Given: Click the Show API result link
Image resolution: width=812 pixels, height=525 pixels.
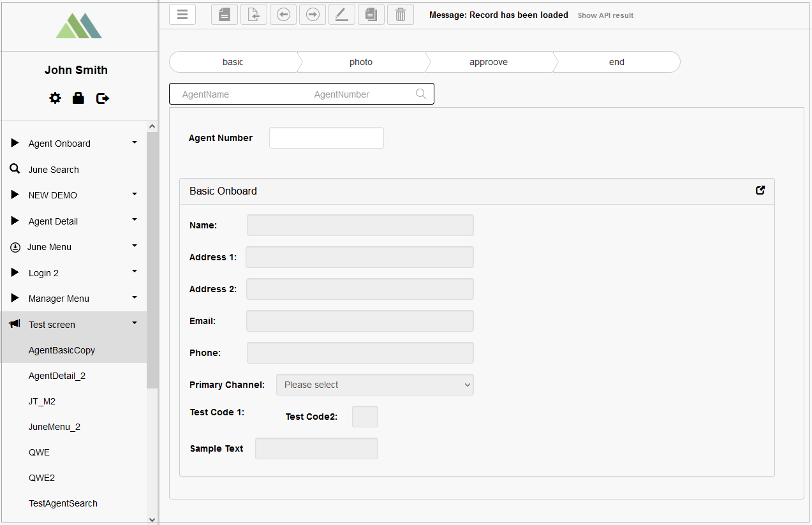Looking at the screenshot, I should tap(605, 15).
